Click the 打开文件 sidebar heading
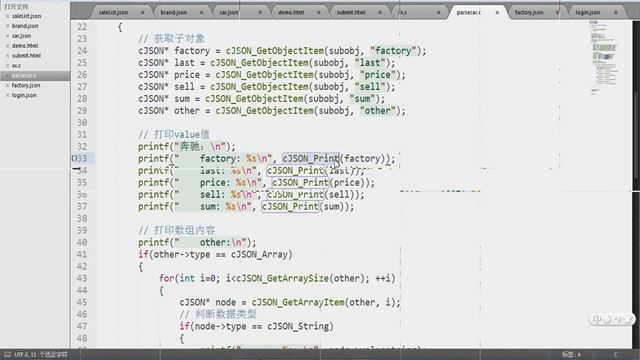This screenshot has height=360, width=640. [16, 7]
